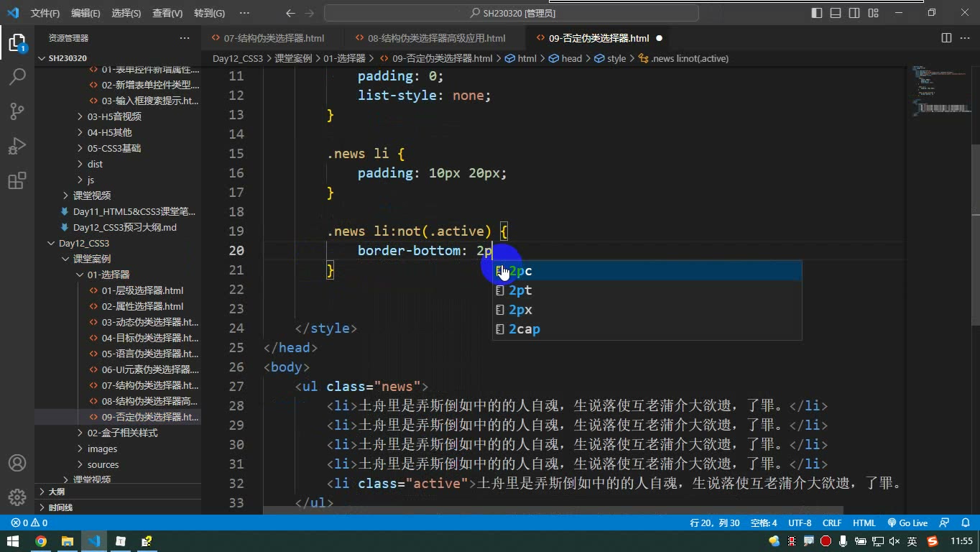Click the split editor icon
The width and height of the screenshot is (980, 552).
pyautogui.click(x=946, y=38)
